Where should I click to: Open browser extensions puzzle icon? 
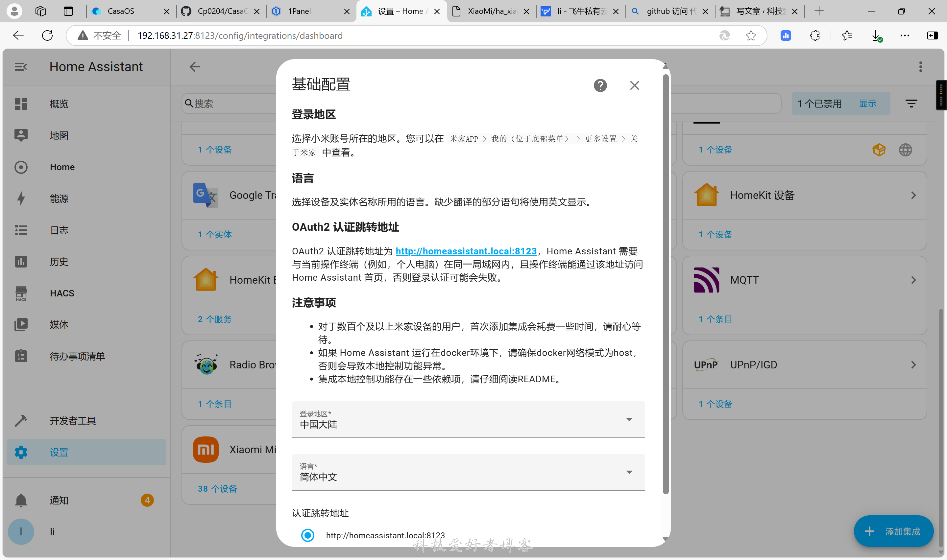coord(815,35)
